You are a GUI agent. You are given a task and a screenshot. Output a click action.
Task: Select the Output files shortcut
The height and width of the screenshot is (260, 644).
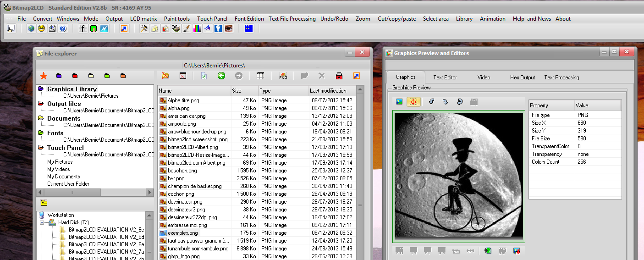(64, 104)
